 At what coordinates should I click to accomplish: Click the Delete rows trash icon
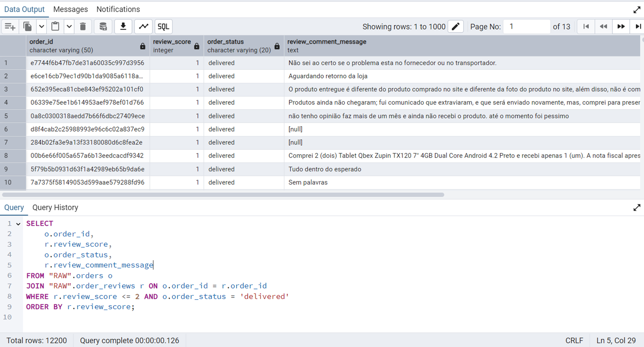pos(83,27)
